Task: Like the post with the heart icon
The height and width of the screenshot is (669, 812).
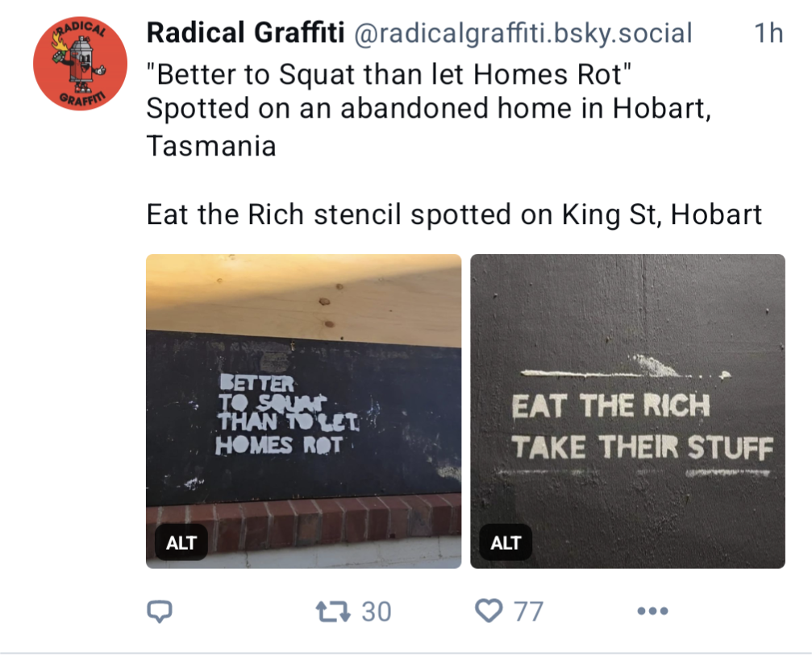Action: coord(489,611)
